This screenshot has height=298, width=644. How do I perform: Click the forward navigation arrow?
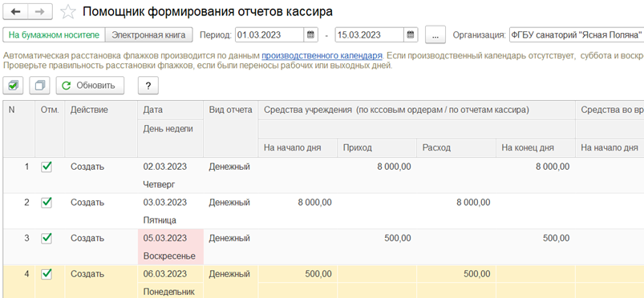(x=41, y=12)
